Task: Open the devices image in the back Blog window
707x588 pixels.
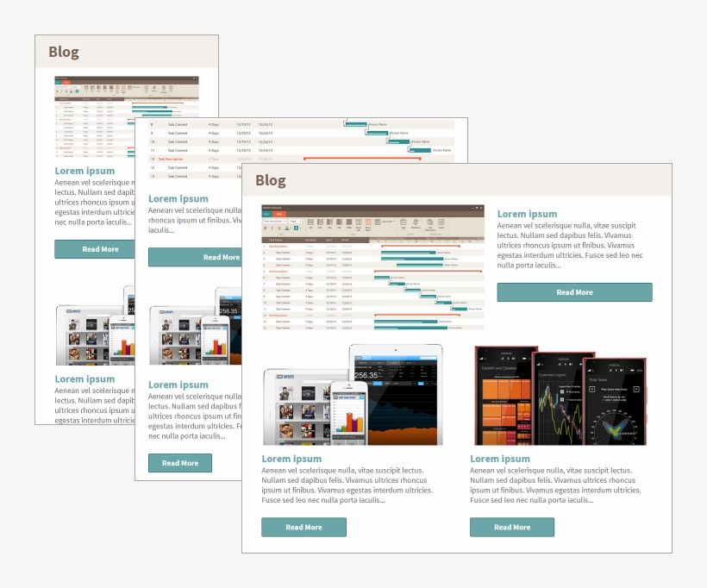Action: pyautogui.click(x=95, y=325)
